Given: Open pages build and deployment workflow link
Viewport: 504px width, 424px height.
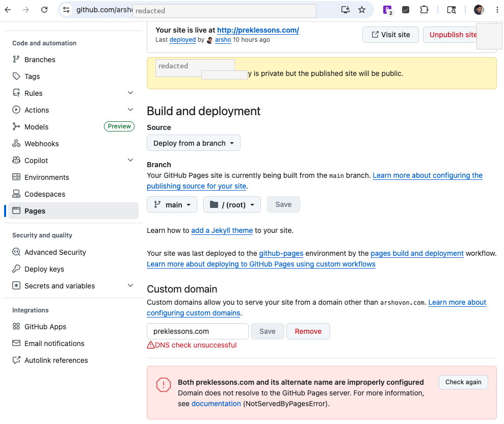Looking at the screenshot, I should (x=417, y=253).
